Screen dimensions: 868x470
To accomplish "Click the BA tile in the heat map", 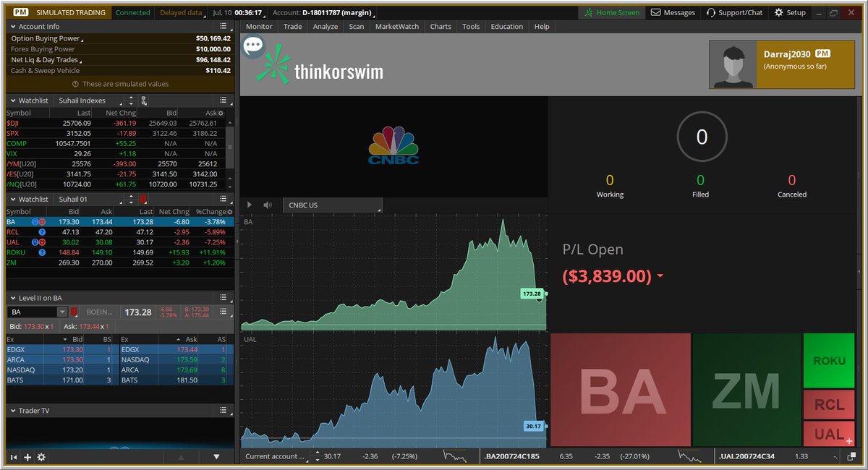I will 621,390.
